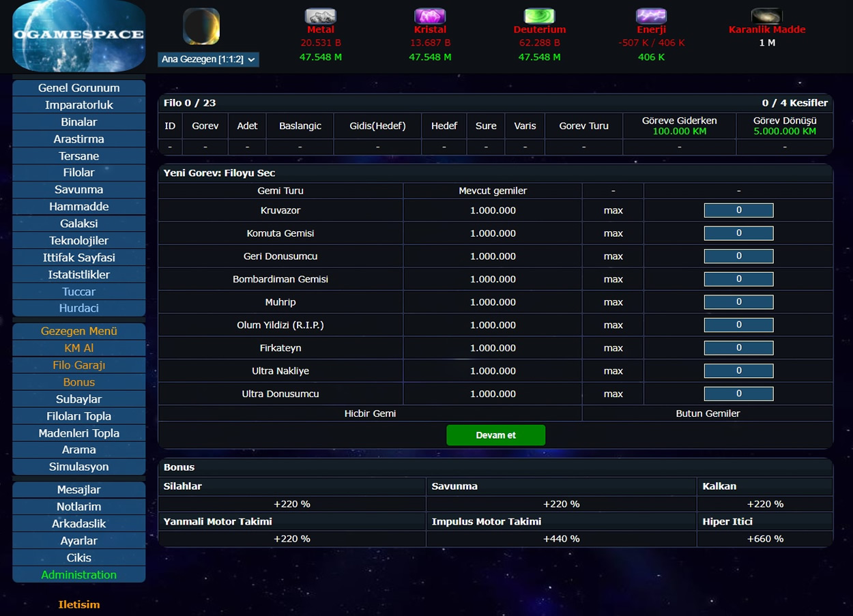Click the Metal resource icon

coord(320,16)
